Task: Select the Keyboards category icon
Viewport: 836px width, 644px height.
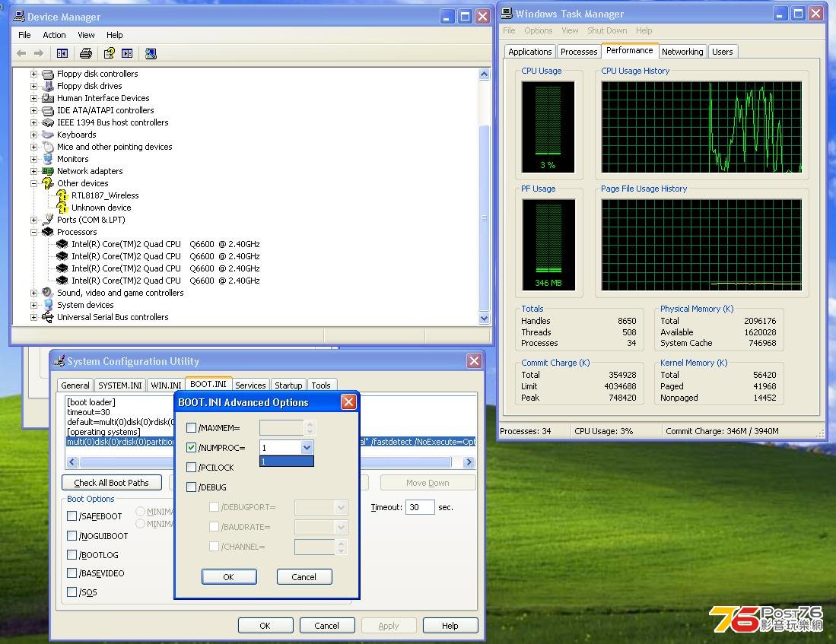Action: coord(48,135)
